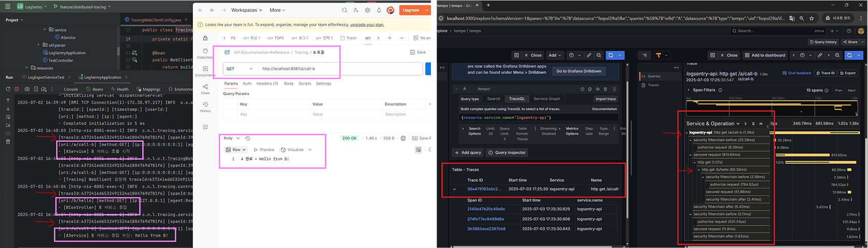Viewport: 868px width, 248px height.
Task: Open Postman More dropdown
Action: [x=277, y=10]
